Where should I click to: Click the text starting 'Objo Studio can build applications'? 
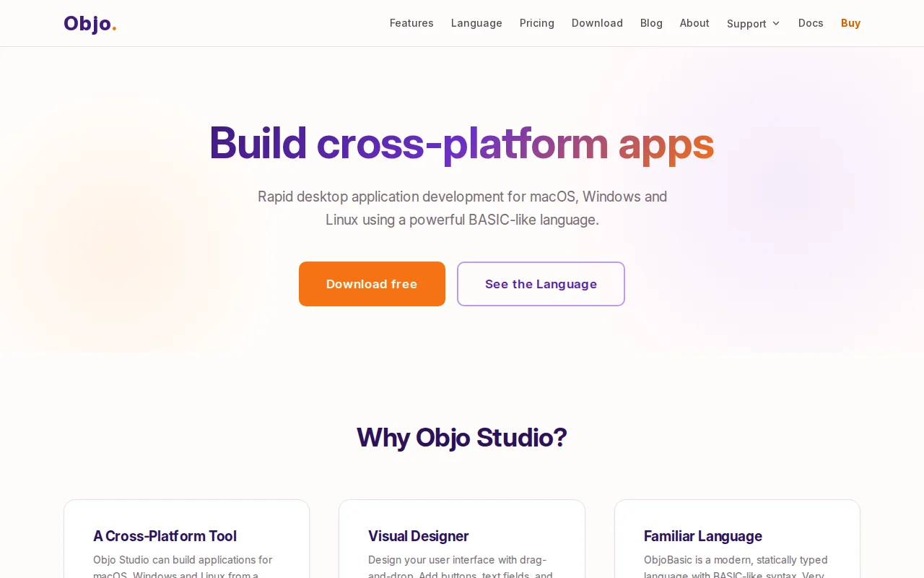[x=183, y=568]
